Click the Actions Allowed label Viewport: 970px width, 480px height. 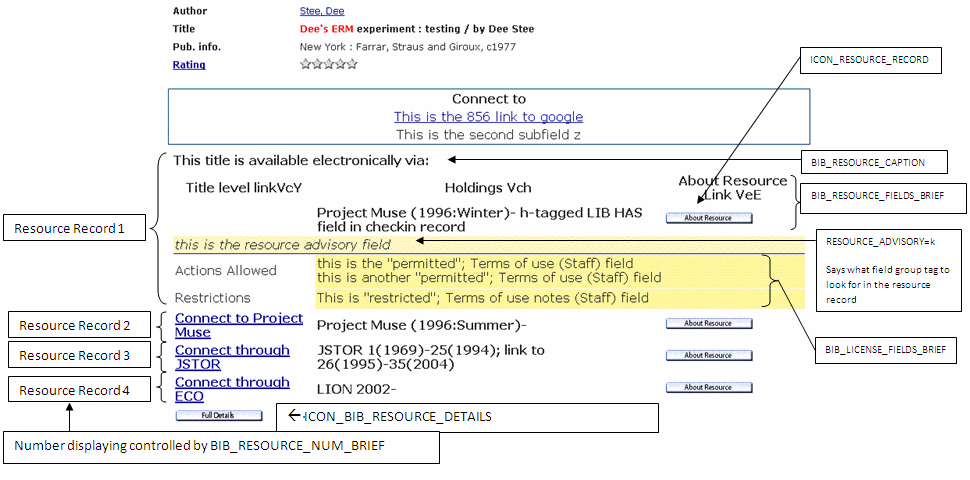pos(226,271)
